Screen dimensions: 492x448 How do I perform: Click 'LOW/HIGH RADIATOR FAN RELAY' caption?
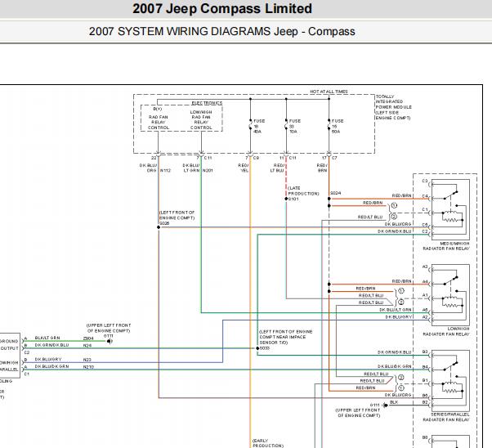(446, 332)
